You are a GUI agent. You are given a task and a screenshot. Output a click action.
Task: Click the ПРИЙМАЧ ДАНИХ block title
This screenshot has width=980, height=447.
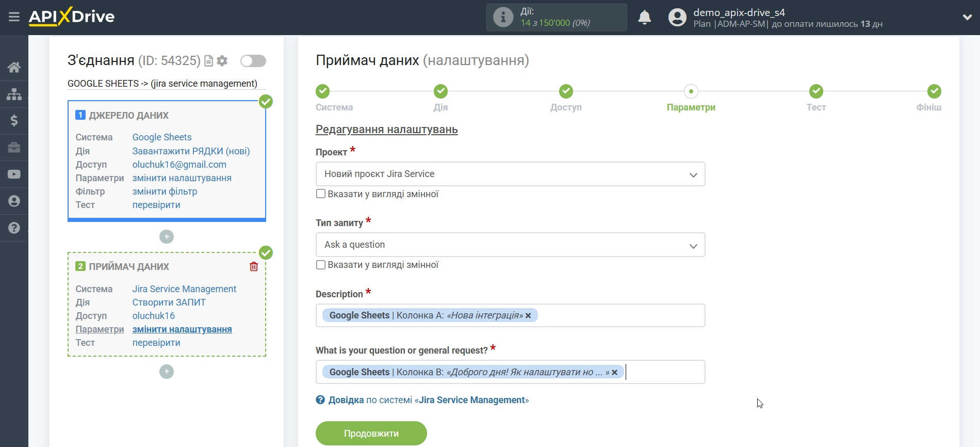[x=128, y=267]
